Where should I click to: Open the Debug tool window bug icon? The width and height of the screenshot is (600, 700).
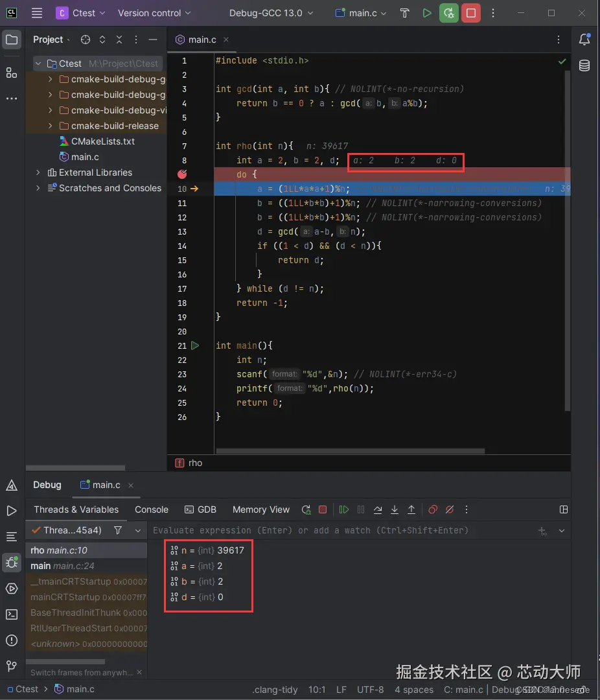pos(12,563)
